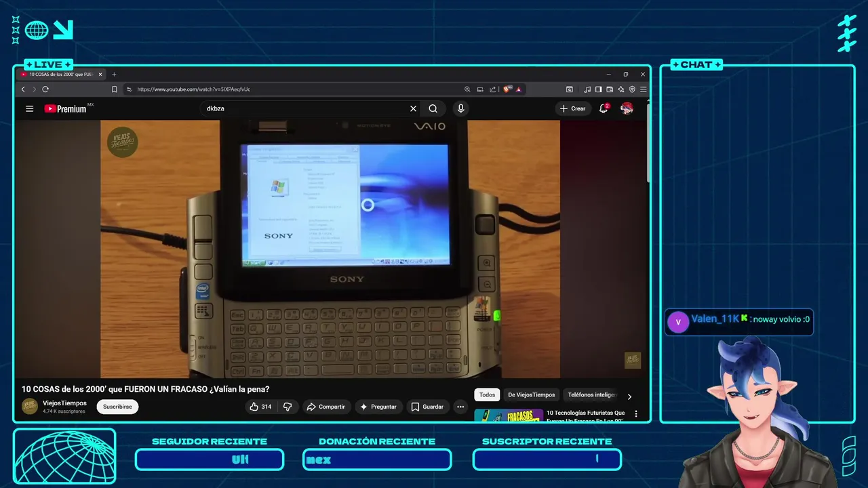Select the 10 COSAS de los 2000 tab
This screenshot has height=488, width=868.
62,74
